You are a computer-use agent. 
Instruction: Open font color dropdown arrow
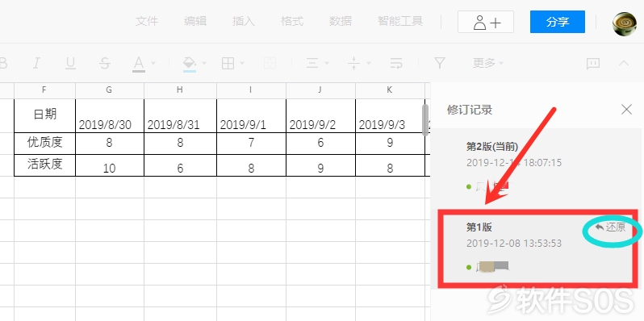coord(153,63)
